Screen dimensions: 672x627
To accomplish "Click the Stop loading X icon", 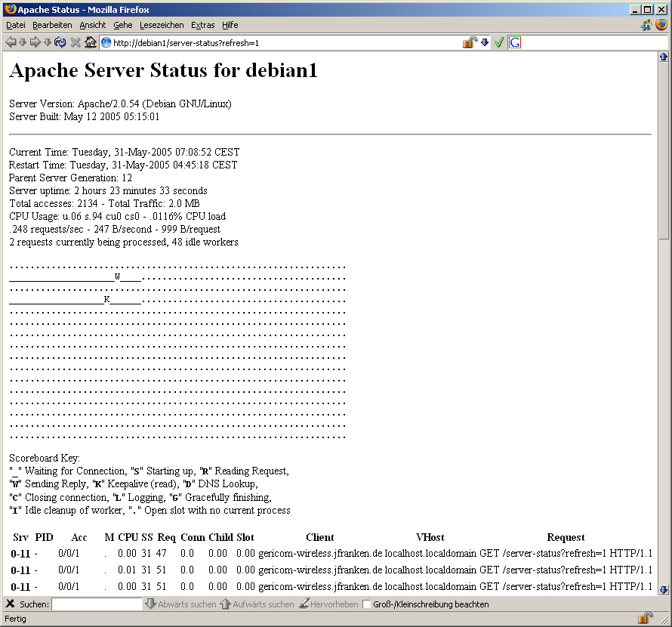I will click(76, 42).
